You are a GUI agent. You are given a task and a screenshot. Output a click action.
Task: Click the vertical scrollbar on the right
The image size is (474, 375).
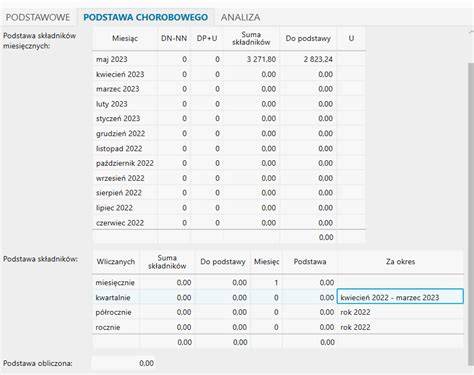[471, 213]
